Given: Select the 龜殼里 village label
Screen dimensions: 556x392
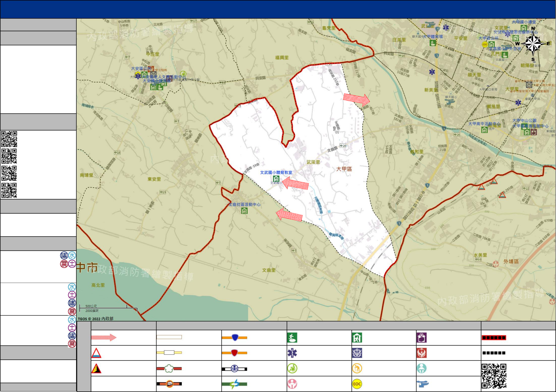Looking at the screenshot, I should (x=329, y=28).
